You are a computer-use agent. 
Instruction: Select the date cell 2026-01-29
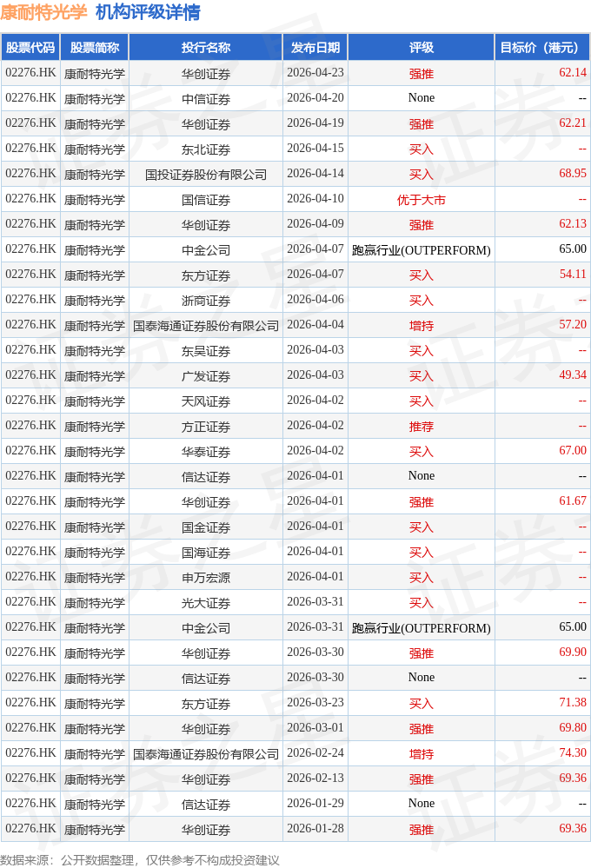point(315,803)
